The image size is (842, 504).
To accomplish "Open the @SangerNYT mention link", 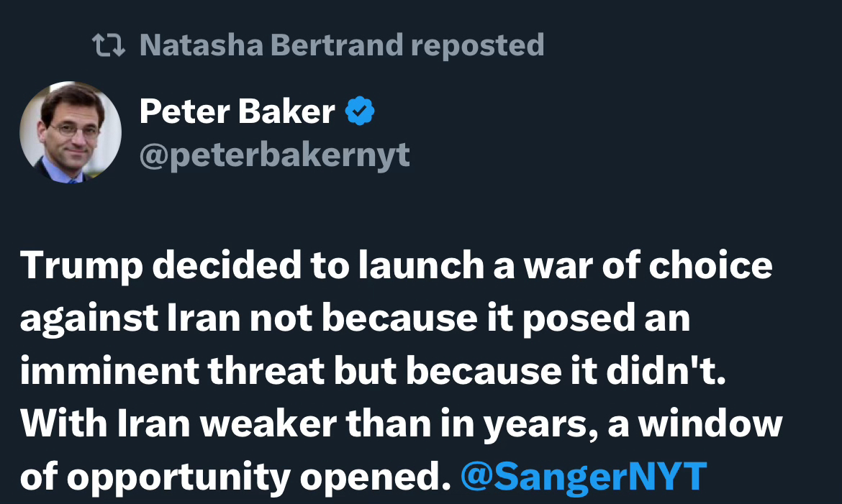I will (583, 477).
